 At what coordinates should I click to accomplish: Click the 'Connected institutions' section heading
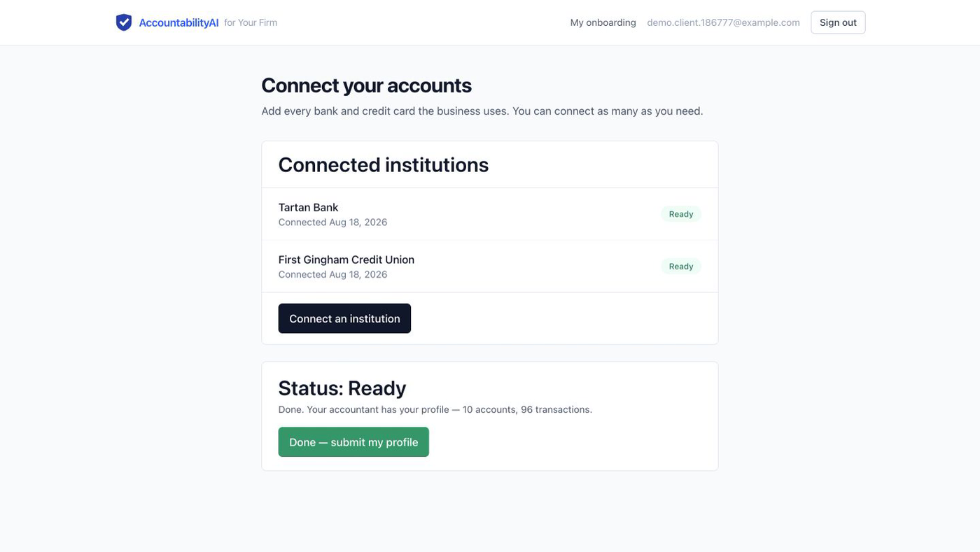(x=383, y=164)
